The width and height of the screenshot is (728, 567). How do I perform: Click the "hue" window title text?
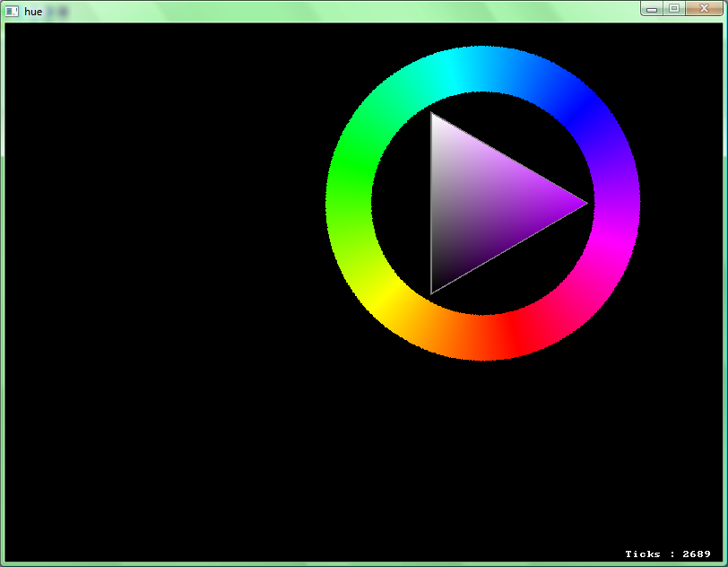click(x=33, y=12)
